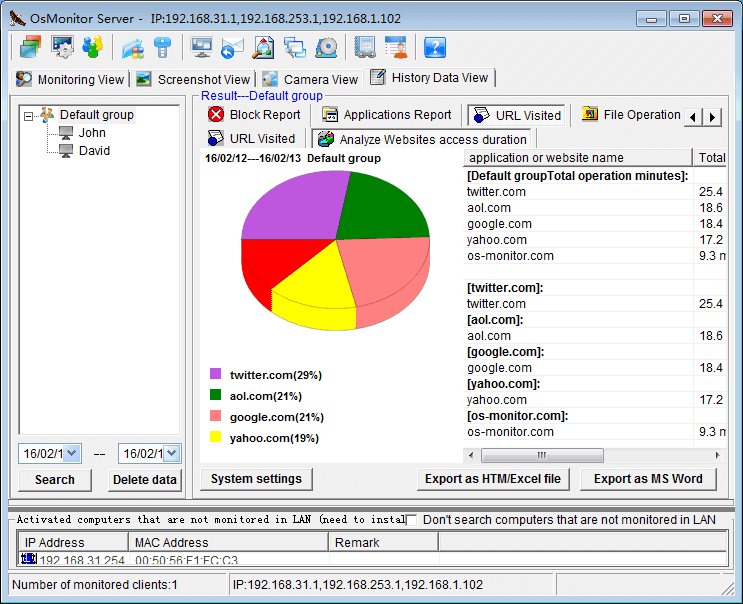Click the disc drive toolbar icon

326,47
